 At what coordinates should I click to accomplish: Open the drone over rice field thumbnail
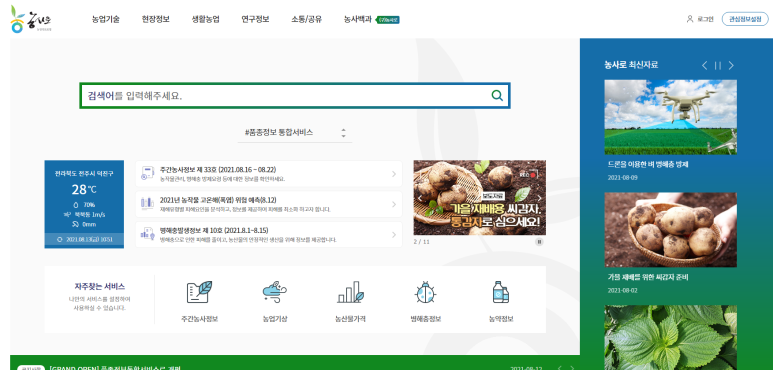click(670, 117)
